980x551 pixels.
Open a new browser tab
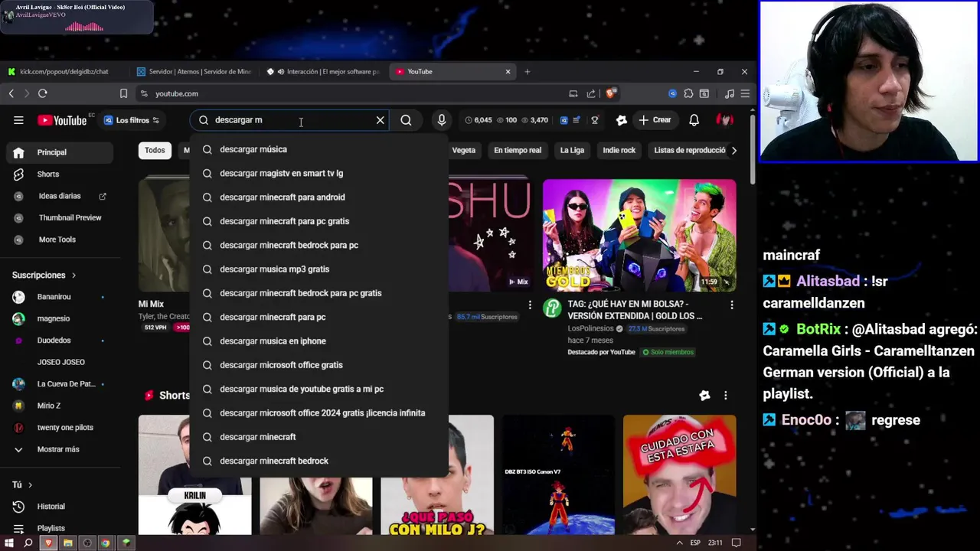527,71
